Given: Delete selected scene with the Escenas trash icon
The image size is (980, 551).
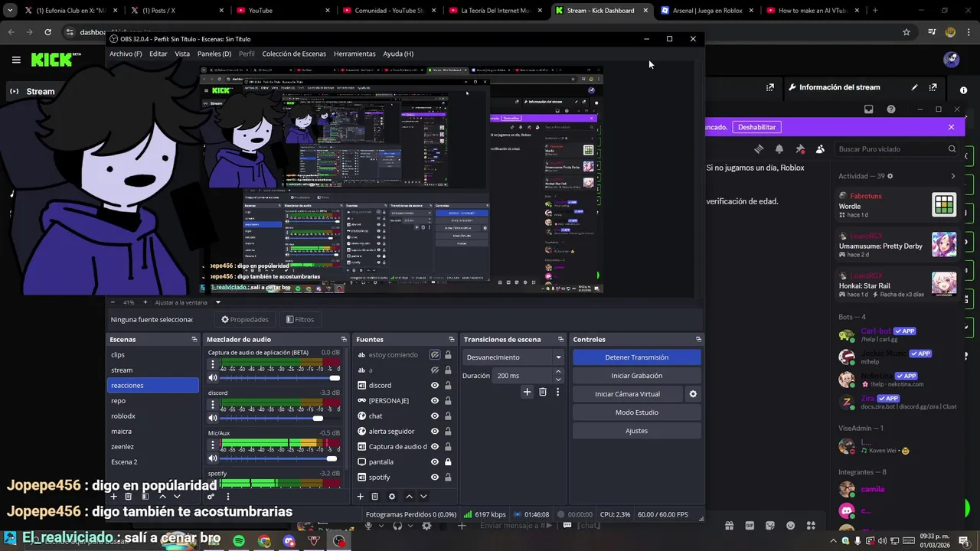Looking at the screenshot, I should pos(128,497).
